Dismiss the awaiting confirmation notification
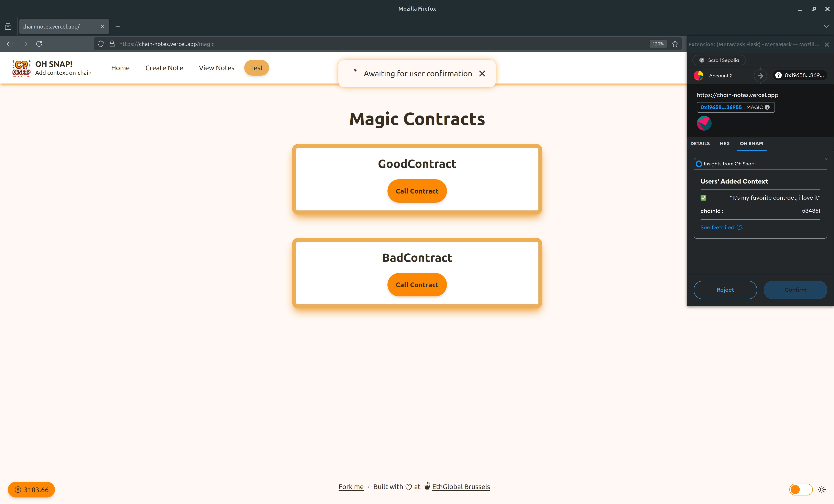834x504 pixels. click(x=483, y=73)
